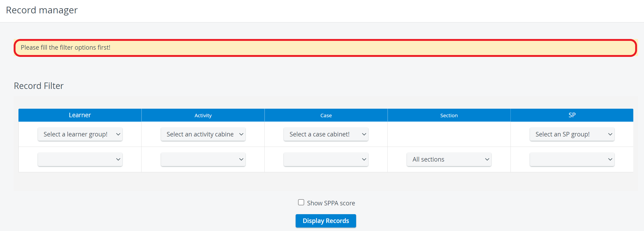Open the 'Select an SP group!' dropdown
Image resolution: width=644 pixels, height=231 pixels.
tap(572, 134)
